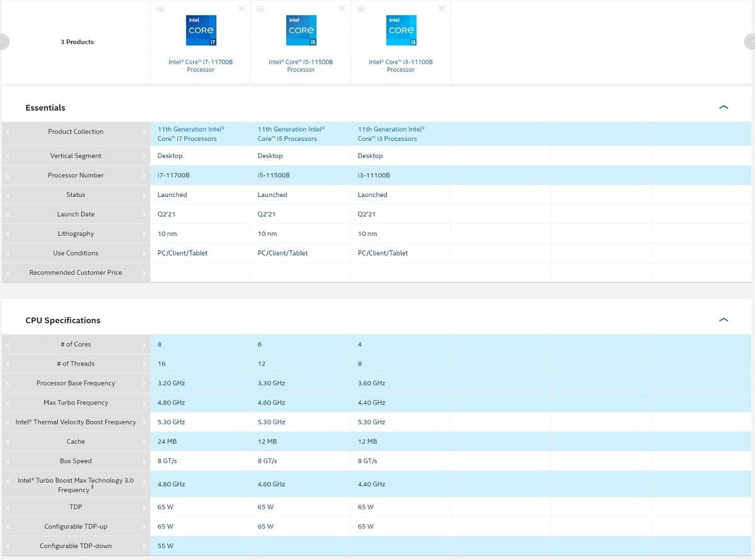Click the Intel Core i5 badge image
The image size is (755, 560).
(301, 30)
